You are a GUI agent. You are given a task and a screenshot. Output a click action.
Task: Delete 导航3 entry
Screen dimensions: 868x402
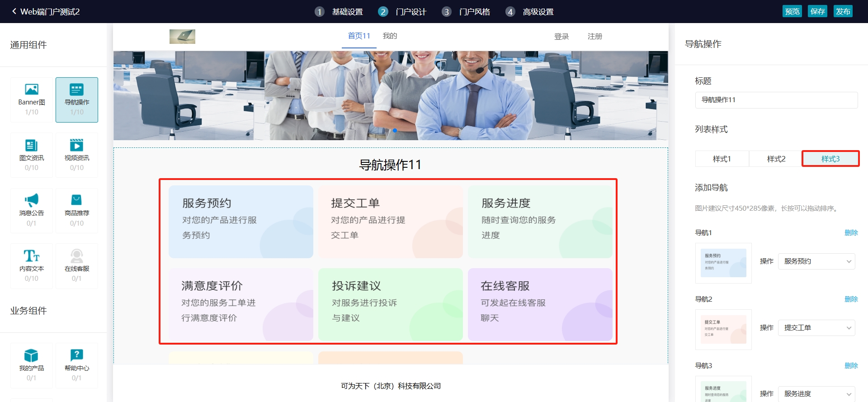coord(851,365)
